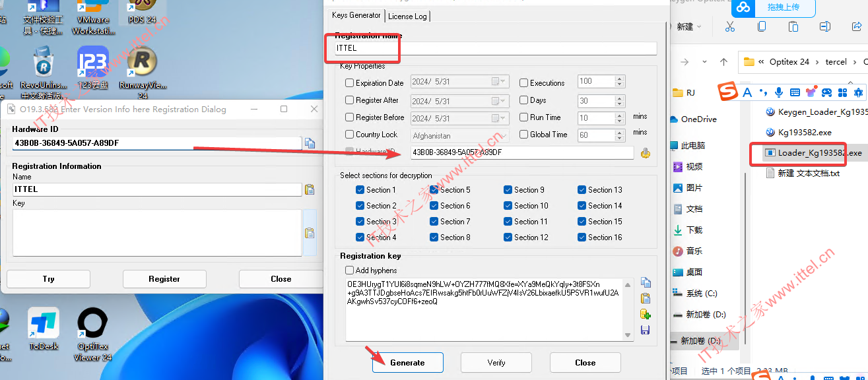Paste into Name field in Registration Dialog
The height and width of the screenshot is (380, 868).
point(310,189)
